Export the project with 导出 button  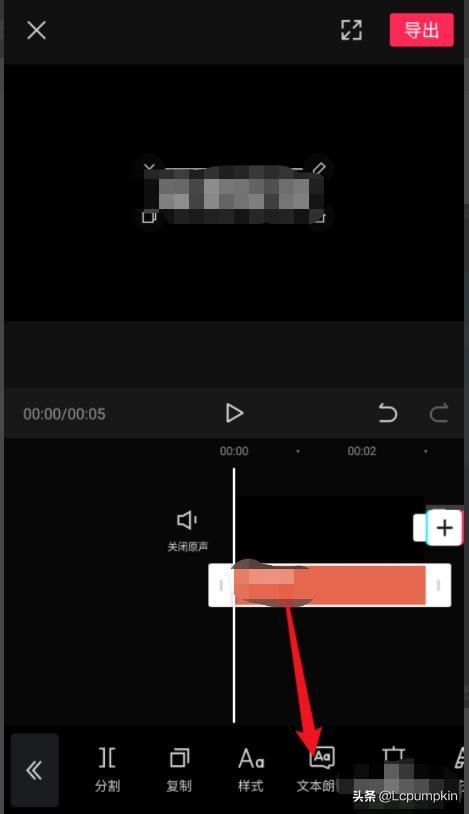pos(422,30)
